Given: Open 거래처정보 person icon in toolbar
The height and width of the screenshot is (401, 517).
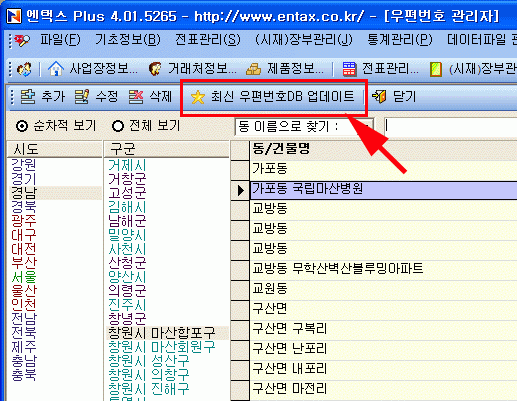Looking at the screenshot, I should [x=155, y=69].
